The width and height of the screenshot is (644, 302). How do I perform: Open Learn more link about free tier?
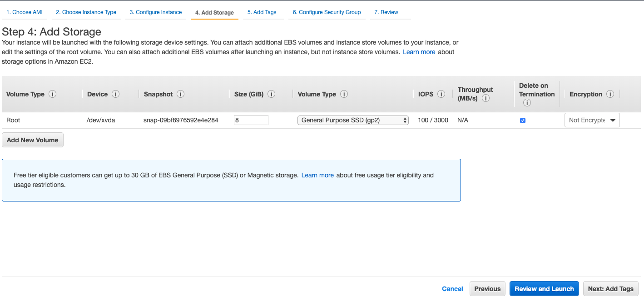(317, 175)
